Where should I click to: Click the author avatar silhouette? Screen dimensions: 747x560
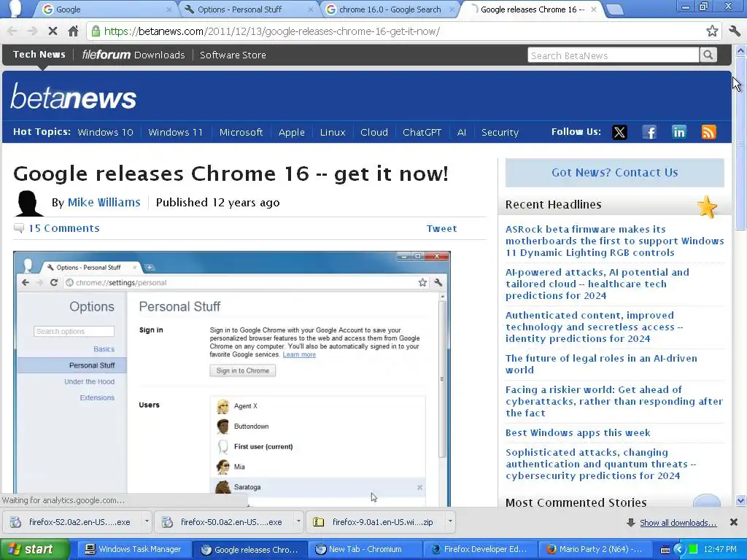[29, 203]
